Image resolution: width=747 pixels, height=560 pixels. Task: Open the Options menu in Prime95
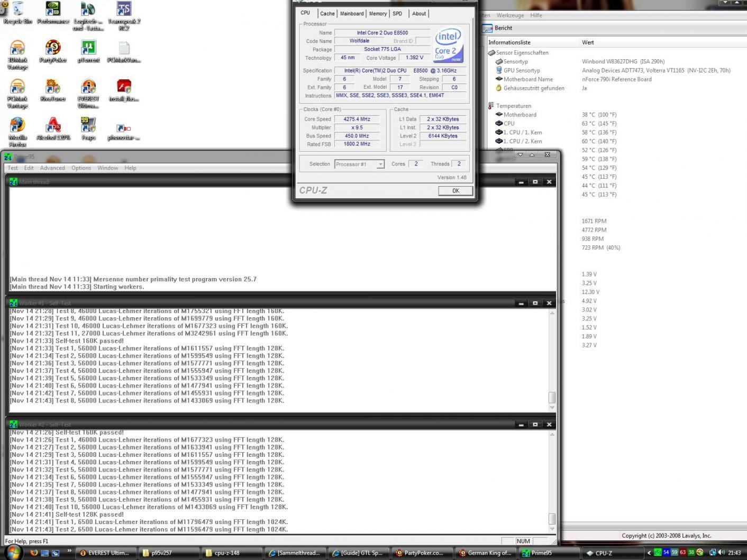pyautogui.click(x=81, y=168)
